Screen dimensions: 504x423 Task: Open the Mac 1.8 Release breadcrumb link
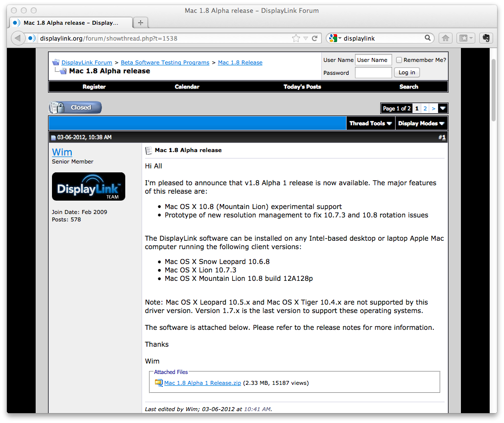240,62
